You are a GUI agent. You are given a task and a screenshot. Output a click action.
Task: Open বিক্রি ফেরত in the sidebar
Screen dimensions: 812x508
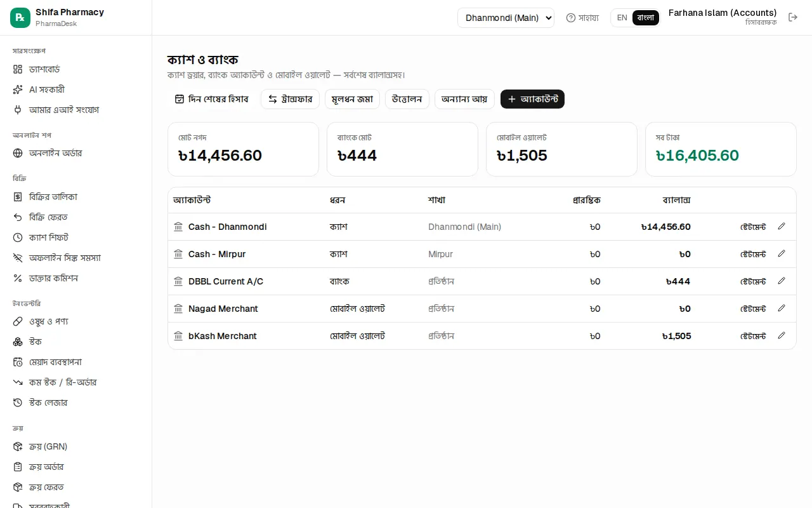coord(75,217)
